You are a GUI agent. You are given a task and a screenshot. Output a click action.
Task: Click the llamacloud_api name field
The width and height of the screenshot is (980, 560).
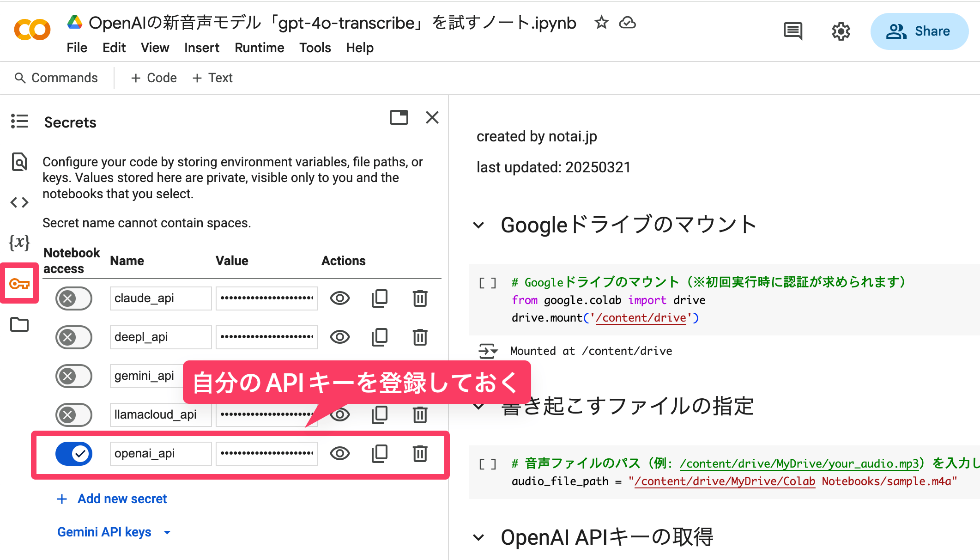[160, 415]
